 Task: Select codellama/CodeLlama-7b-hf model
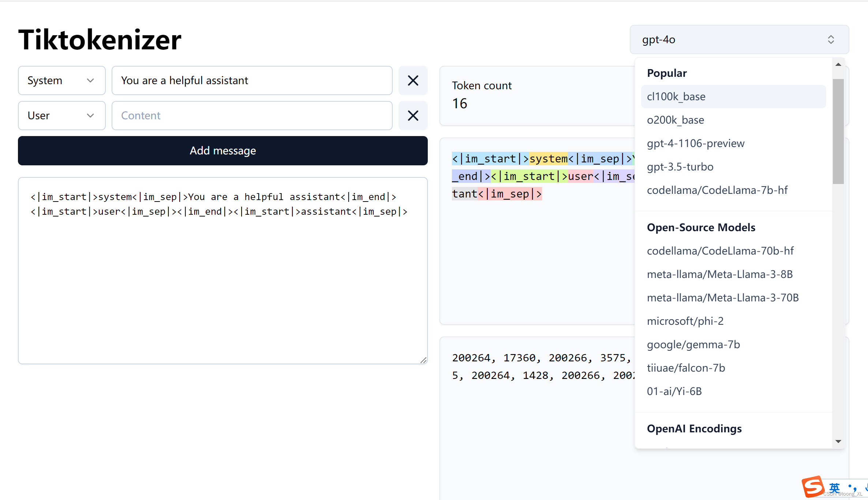click(718, 189)
